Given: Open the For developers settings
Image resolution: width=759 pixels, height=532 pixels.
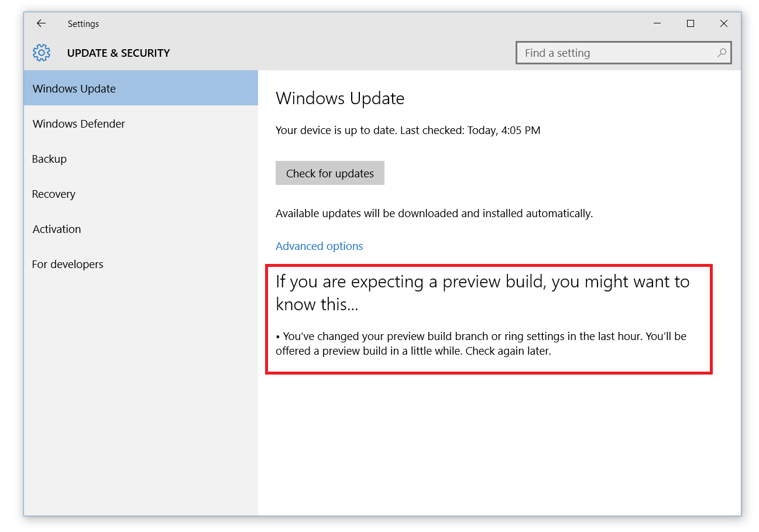Looking at the screenshot, I should [x=68, y=264].
